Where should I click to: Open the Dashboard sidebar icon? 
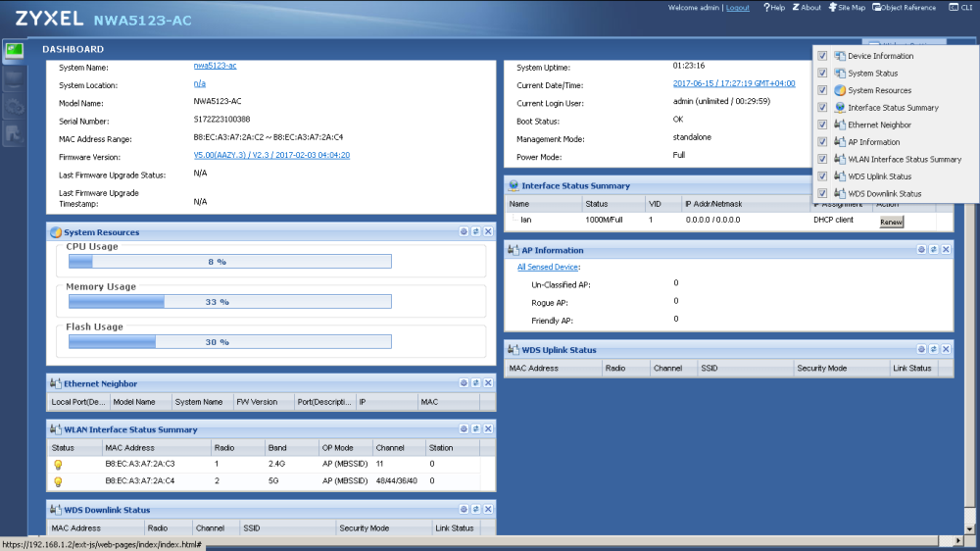14,51
